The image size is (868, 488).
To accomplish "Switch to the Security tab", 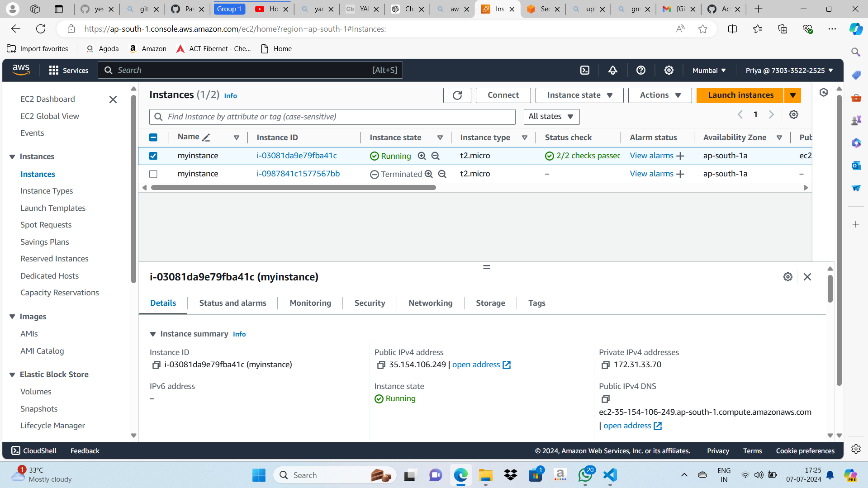I will point(370,303).
